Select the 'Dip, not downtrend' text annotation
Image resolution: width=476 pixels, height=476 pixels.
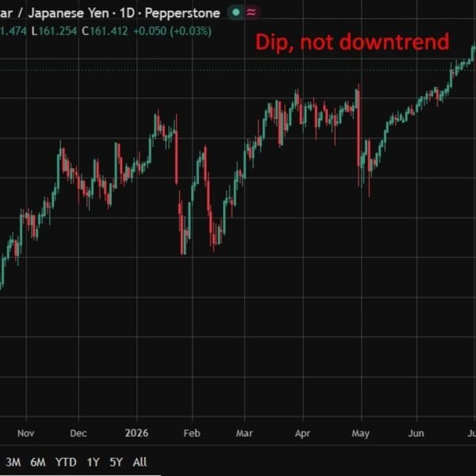pyautogui.click(x=352, y=43)
